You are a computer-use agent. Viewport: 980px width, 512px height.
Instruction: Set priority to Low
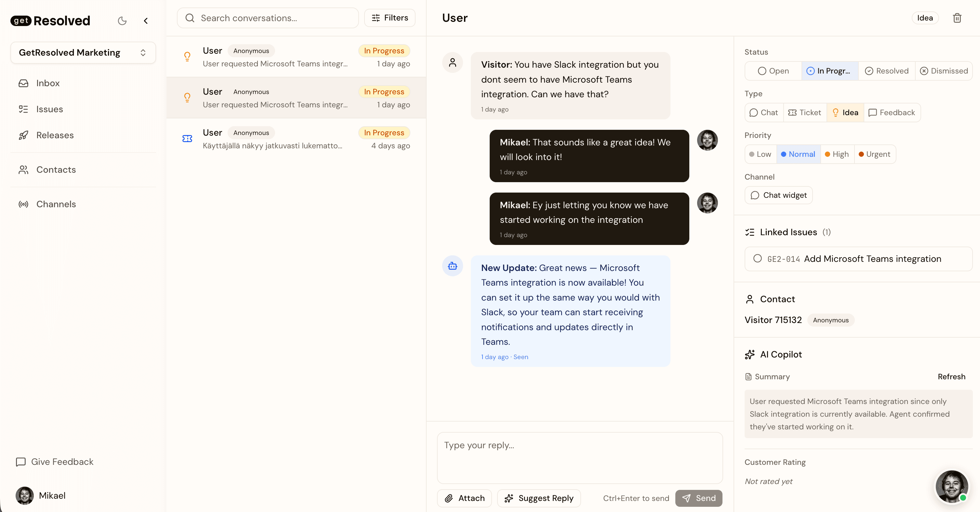pos(761,154)
